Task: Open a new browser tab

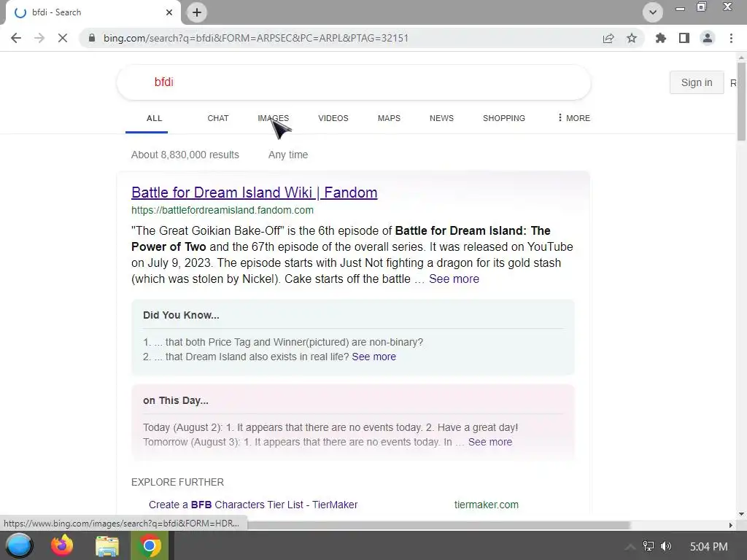Action: pyautogui.click(x=197, y=12)
